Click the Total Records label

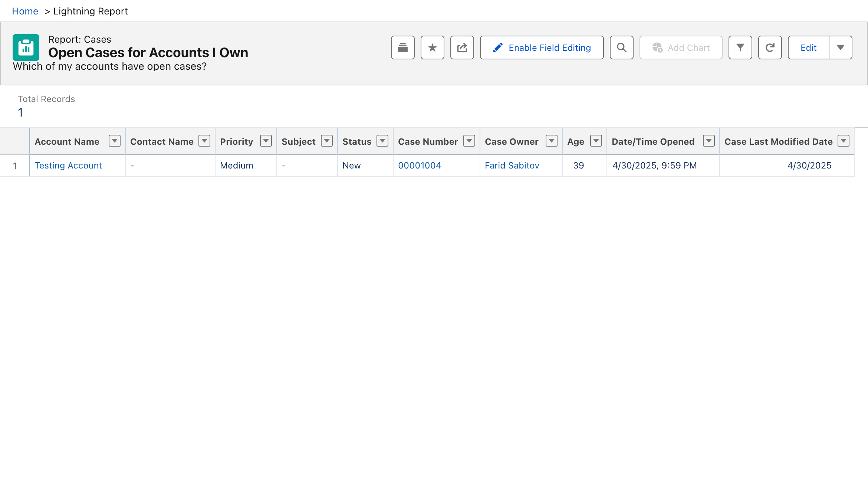pyautogui.click(x=46, y=99)
